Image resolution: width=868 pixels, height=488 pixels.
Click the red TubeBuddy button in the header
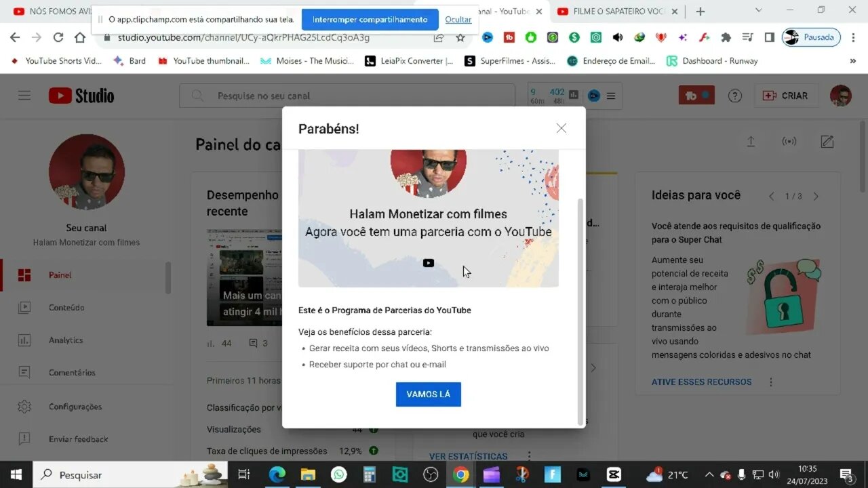[x=696, y=96]
